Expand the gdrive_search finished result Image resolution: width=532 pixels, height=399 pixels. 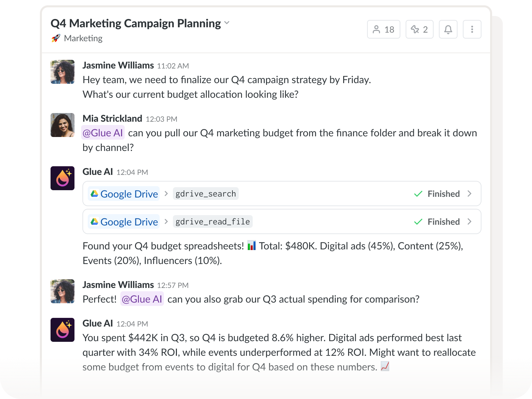(469, 194)
